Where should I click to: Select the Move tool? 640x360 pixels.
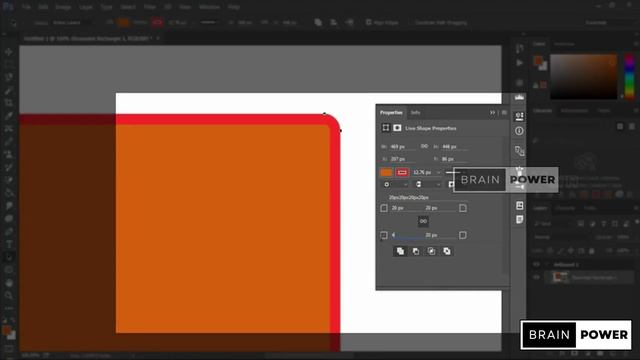[x=9, y=52]
